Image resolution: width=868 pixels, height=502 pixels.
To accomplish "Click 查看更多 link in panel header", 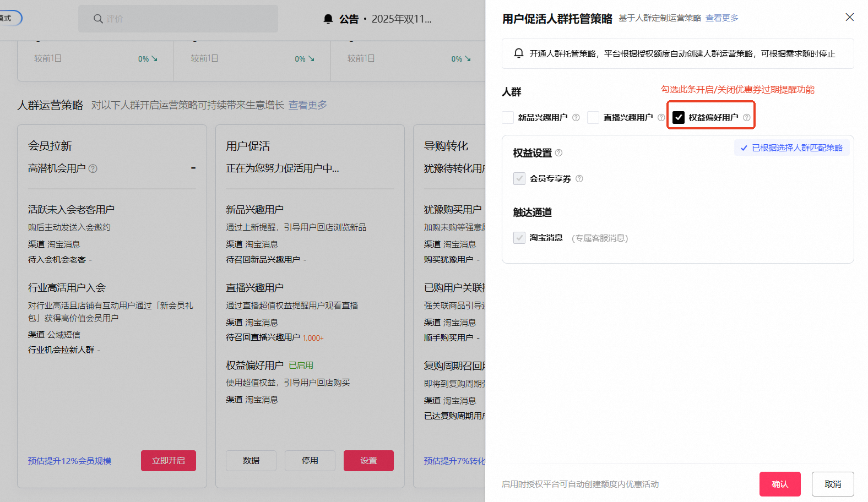I will [x=721, y=18].
